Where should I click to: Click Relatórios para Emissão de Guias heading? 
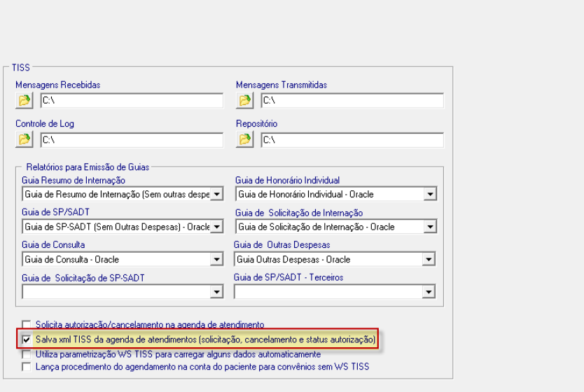88,167
